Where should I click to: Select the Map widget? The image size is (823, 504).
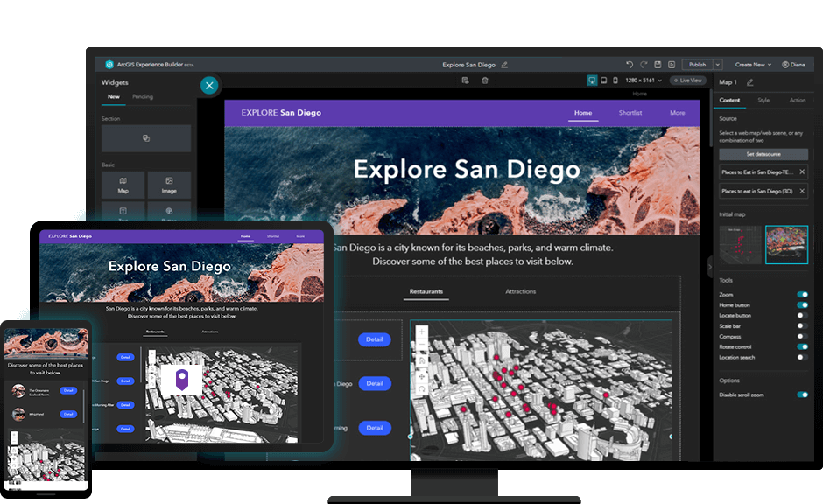point(123,185)
